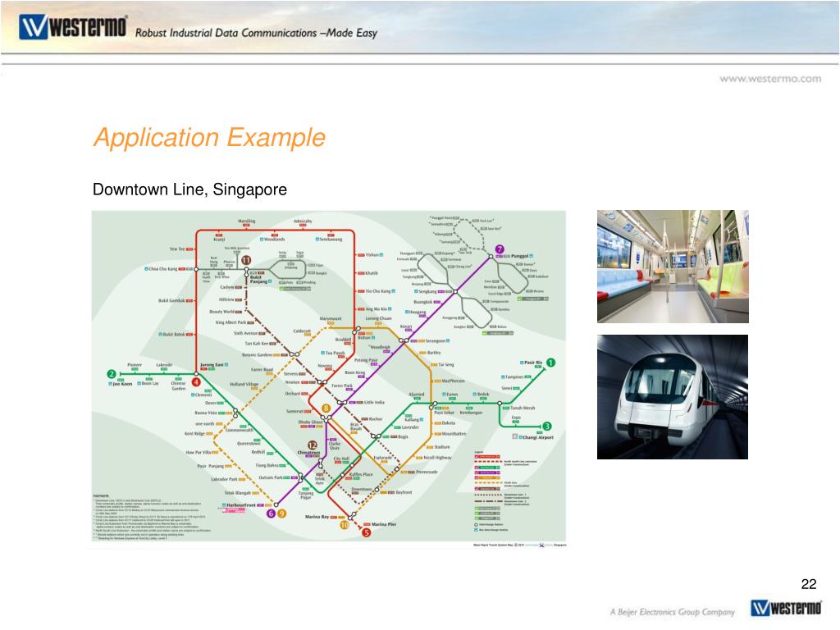Click the Holland Village station label

[x=244, y=384]
